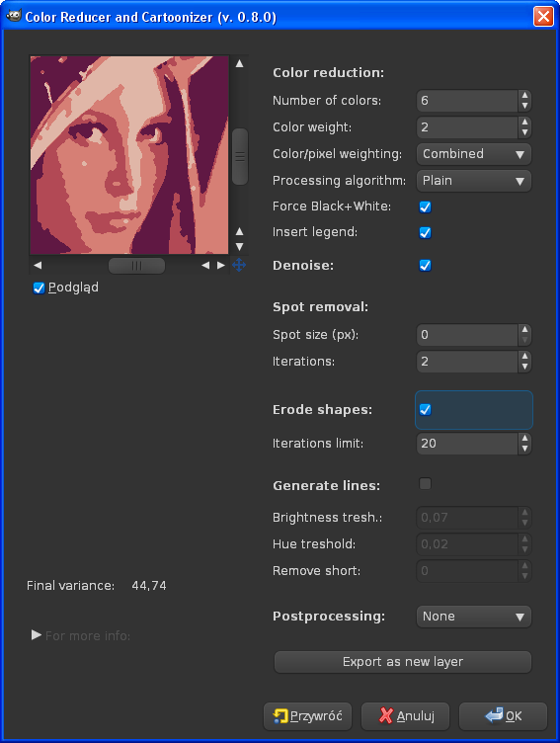Click the preview horizontal scrollbar right arrow

(221, 266)
